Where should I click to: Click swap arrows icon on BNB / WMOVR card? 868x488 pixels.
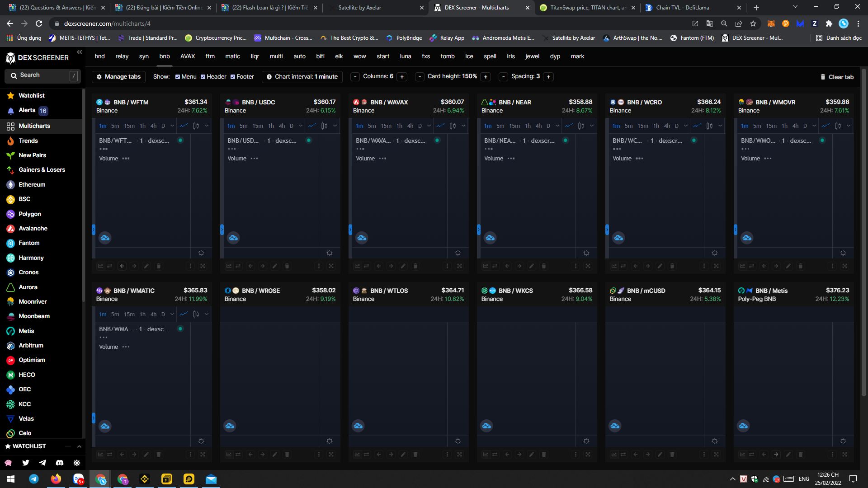[x=751, y=266]
